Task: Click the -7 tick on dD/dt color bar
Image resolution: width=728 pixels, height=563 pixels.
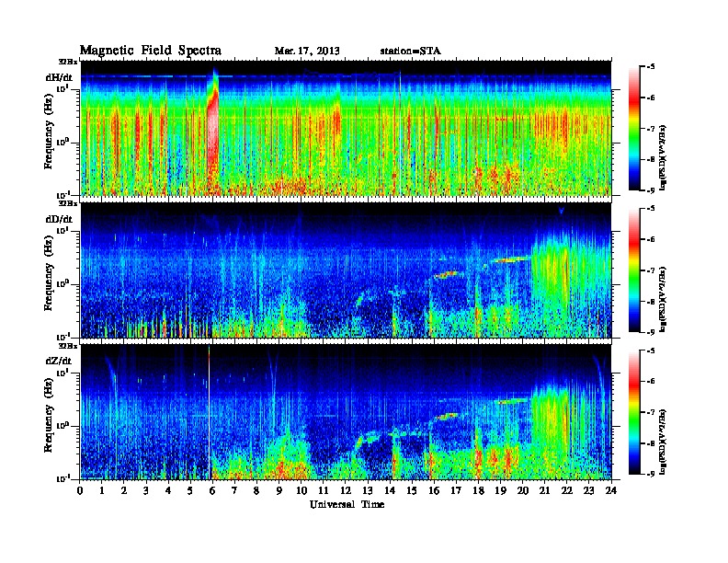Action: 651,270
